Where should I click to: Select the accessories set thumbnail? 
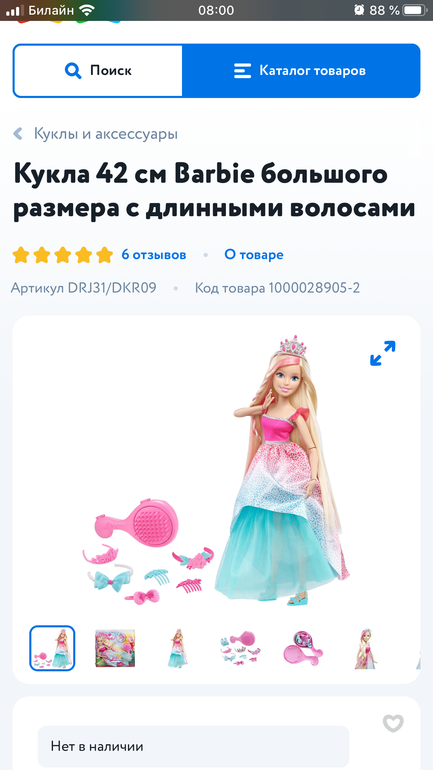point(241,648)
